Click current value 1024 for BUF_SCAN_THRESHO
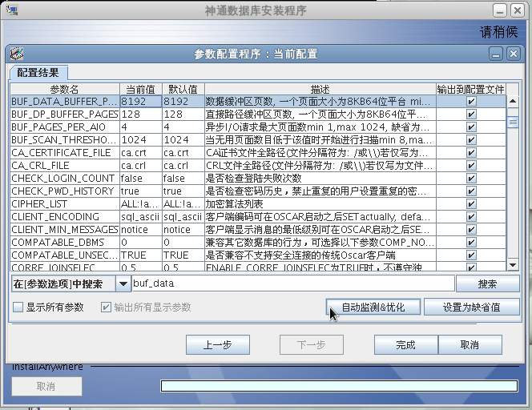532x410 pixels. 141,139
